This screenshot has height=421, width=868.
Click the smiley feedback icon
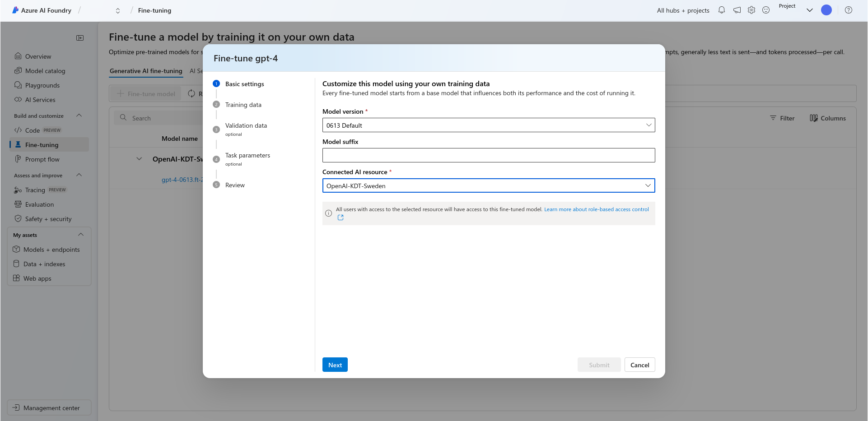pos(766,10)
